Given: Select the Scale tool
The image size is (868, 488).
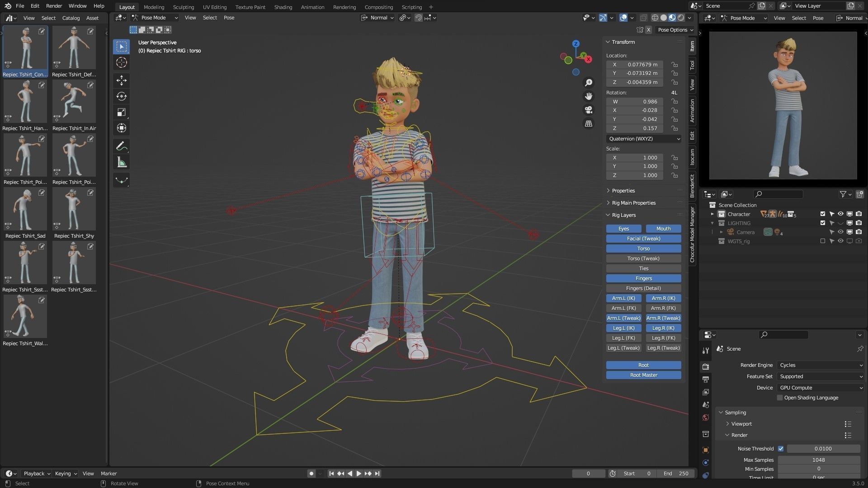Looking at the screenshot, I should tap(121, 112).
